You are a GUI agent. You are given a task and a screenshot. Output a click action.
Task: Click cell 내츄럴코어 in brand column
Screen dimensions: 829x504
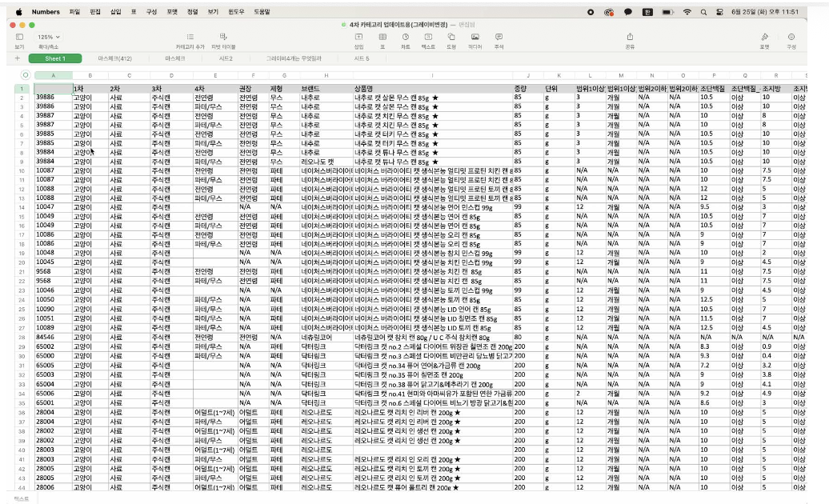[326, 337]
